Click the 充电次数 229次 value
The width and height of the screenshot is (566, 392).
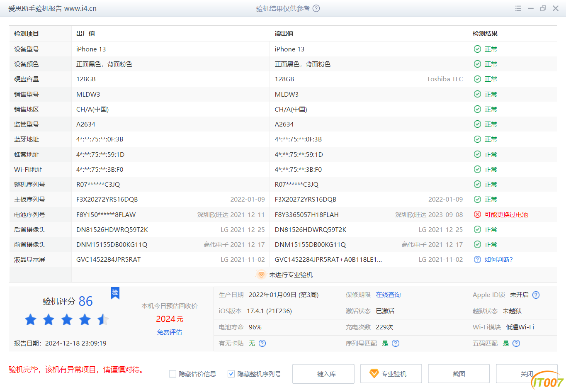384,327
